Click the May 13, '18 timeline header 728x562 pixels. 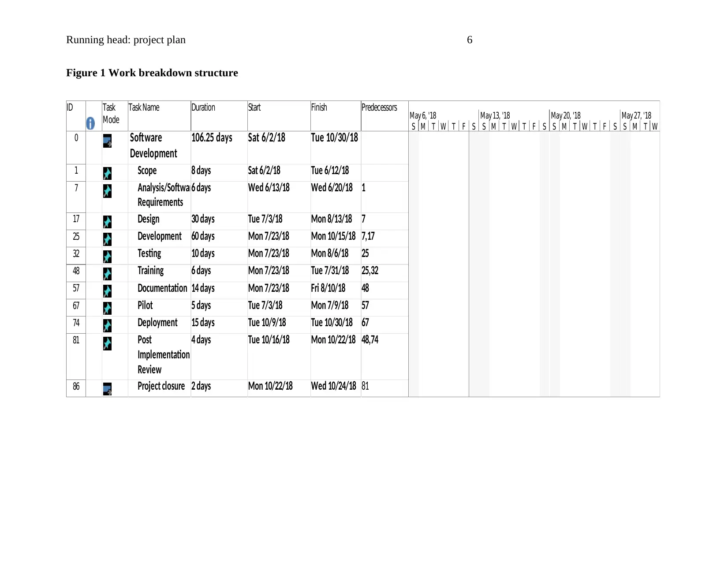[x=495, y=115]
